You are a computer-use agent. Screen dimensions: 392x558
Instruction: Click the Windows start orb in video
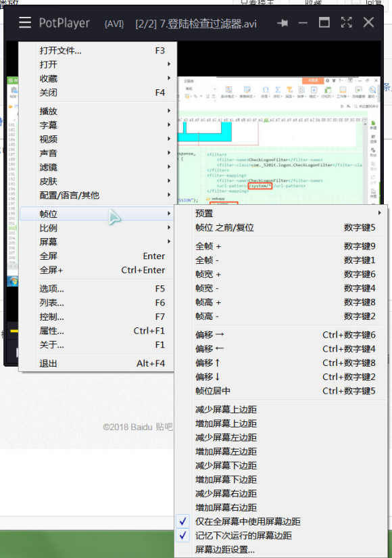[13, 281]
